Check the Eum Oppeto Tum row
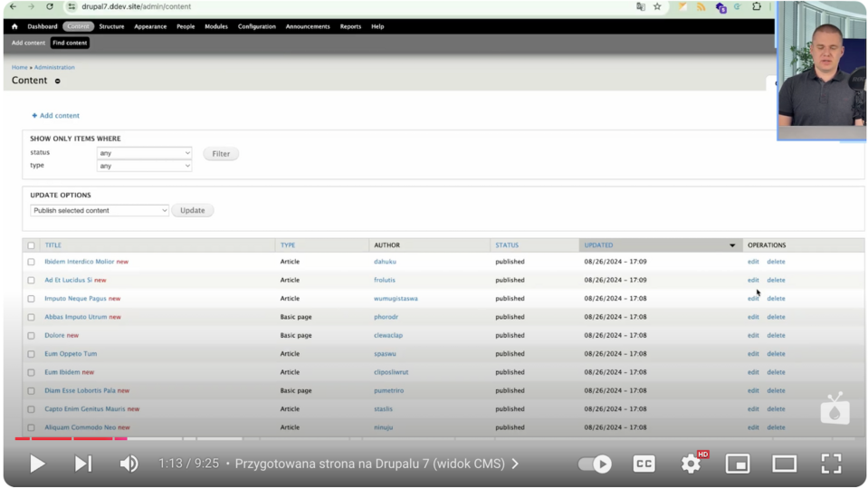 (x=31, y=354)
